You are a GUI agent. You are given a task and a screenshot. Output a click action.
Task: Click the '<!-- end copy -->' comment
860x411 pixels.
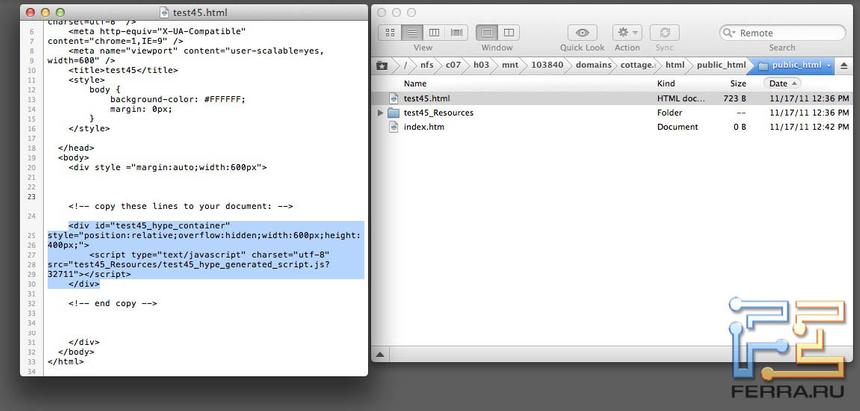coord(113,303)
